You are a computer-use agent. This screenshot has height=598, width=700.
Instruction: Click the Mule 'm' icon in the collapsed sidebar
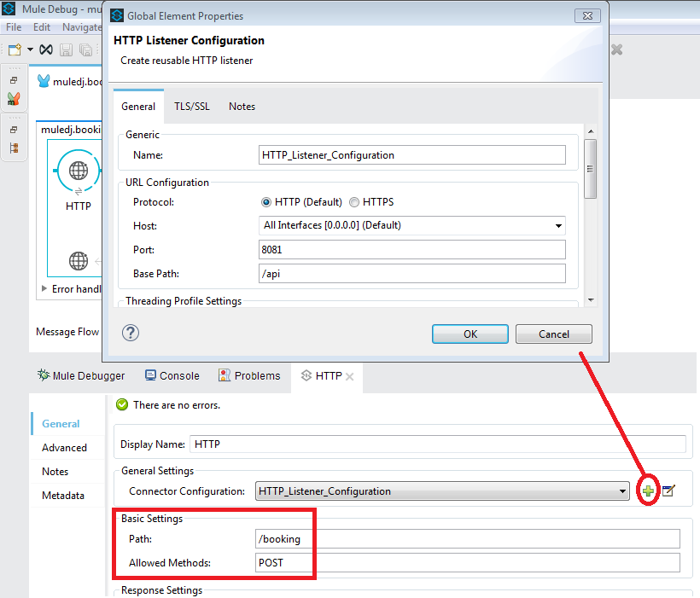tap(14, 98)
